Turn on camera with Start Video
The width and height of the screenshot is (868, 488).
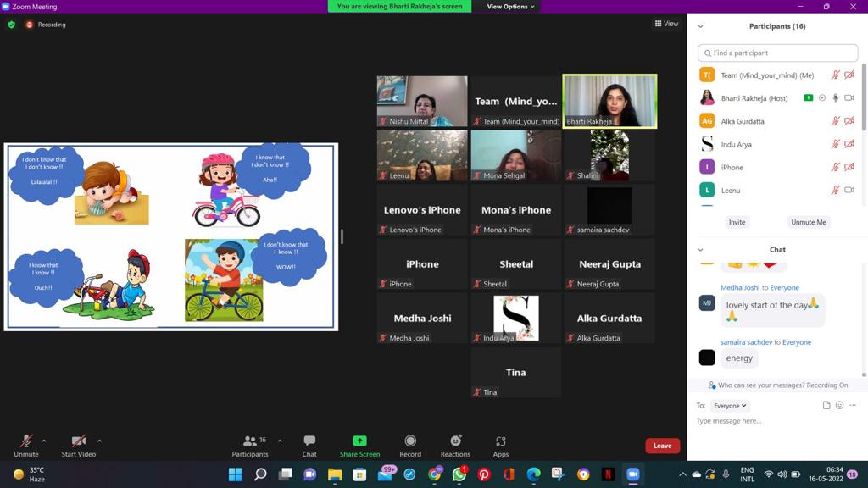tap(78, 445)
